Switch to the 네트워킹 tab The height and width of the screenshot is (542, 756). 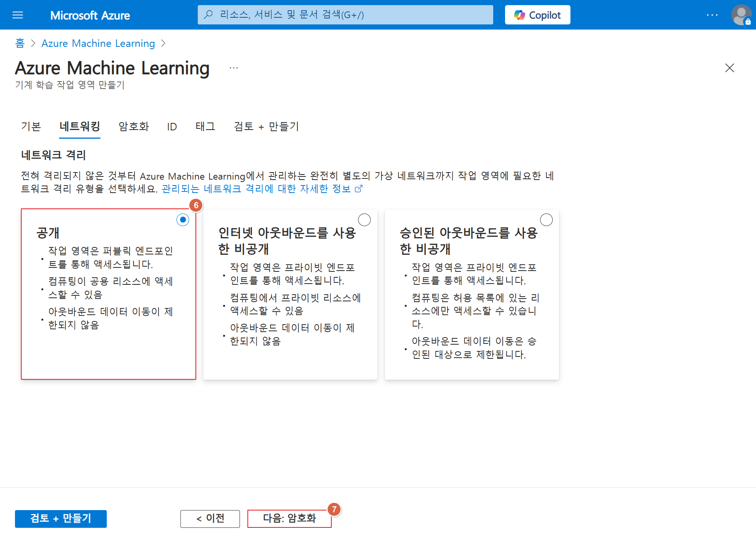click(x=80, y=126)
